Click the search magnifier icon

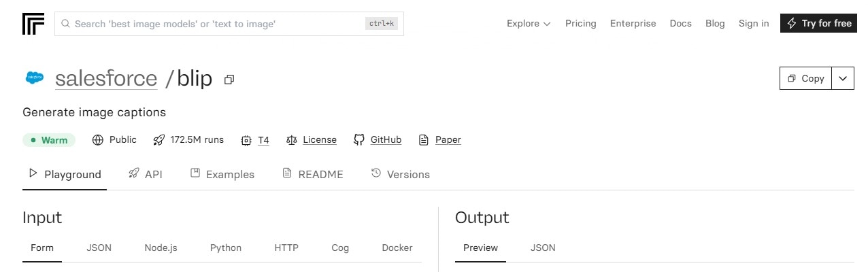(x=66, y=24)
